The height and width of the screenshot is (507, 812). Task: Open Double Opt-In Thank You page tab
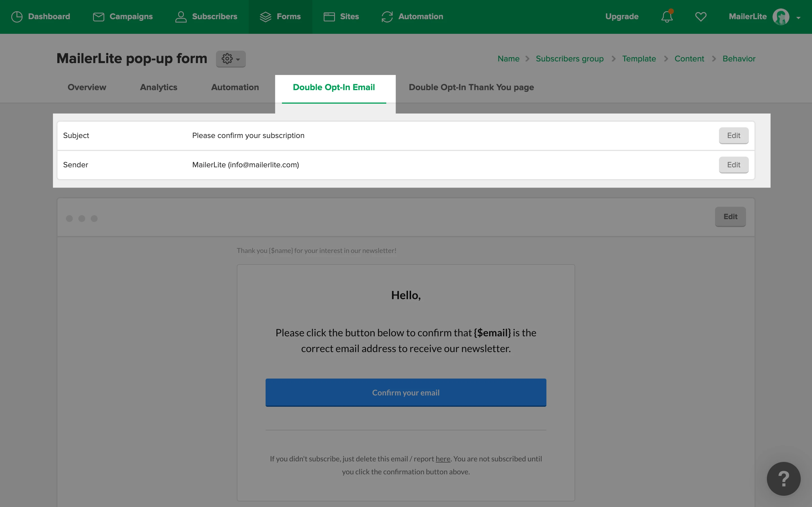pos(471,87)
